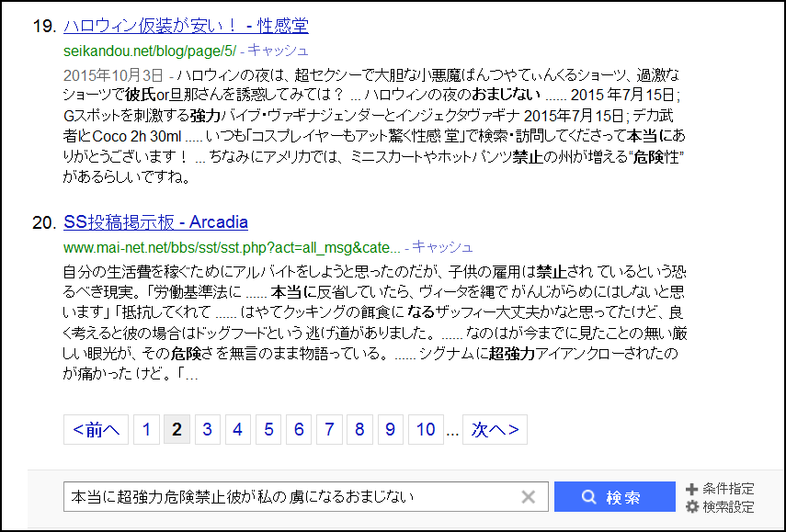
Task: Clear the search box with X icon
Action: click(528, 497)
